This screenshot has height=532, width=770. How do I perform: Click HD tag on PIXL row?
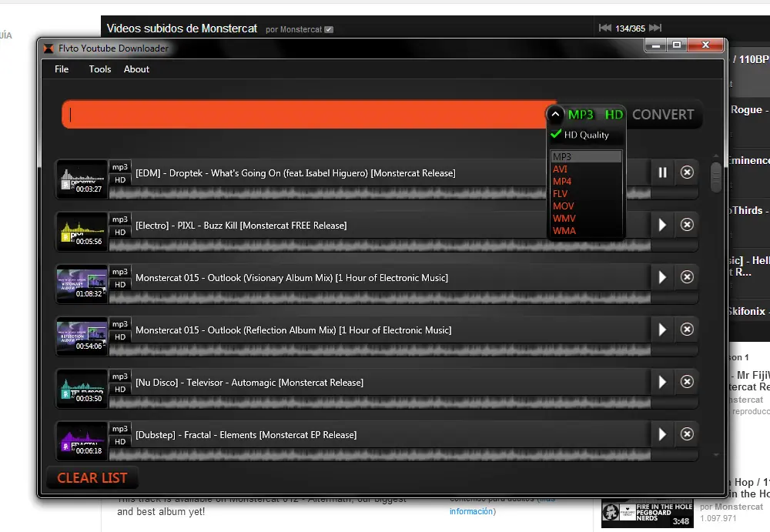tap(120, 233)
